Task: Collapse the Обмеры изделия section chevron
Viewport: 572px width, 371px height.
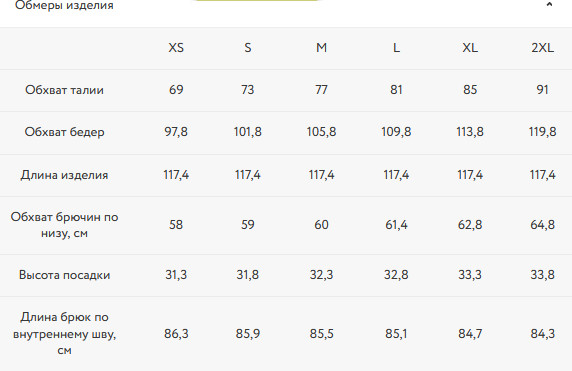Action: (x=549, y=5)
